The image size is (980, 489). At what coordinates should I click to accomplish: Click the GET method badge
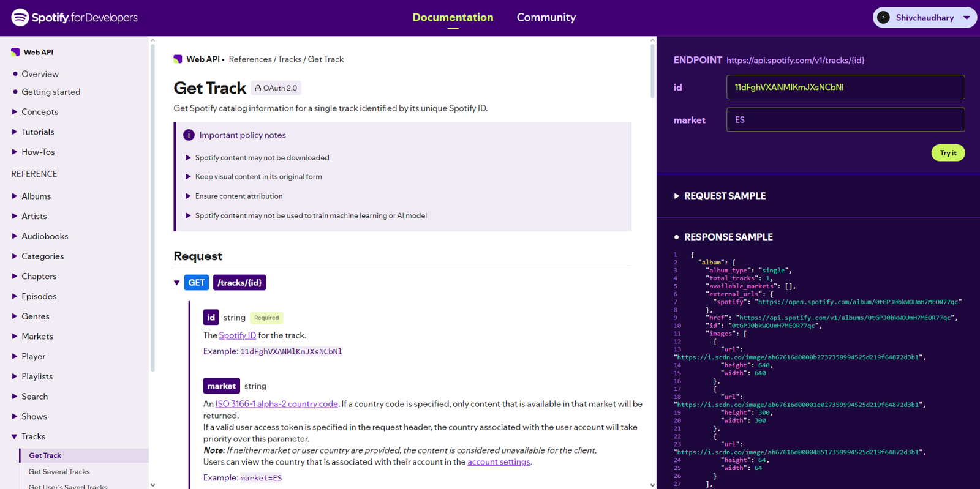pyautogui.click(x=197, y=283)
